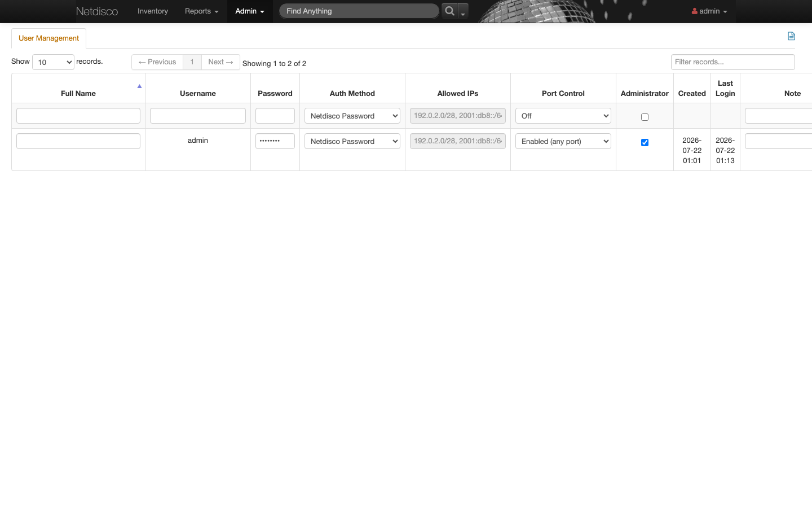Focus the Find Anything search box
The width and height of the screenshot is (812, 508).
coord(359,11)
